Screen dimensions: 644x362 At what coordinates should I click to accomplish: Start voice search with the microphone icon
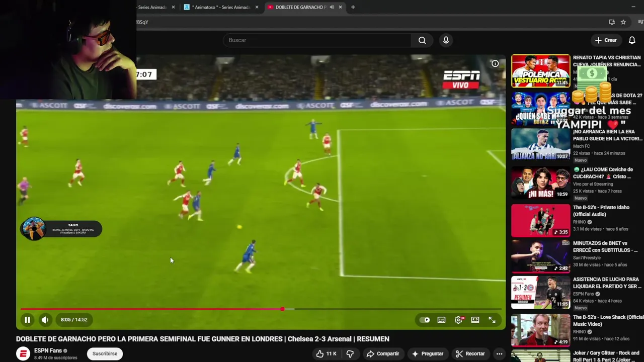coord(446,40)
